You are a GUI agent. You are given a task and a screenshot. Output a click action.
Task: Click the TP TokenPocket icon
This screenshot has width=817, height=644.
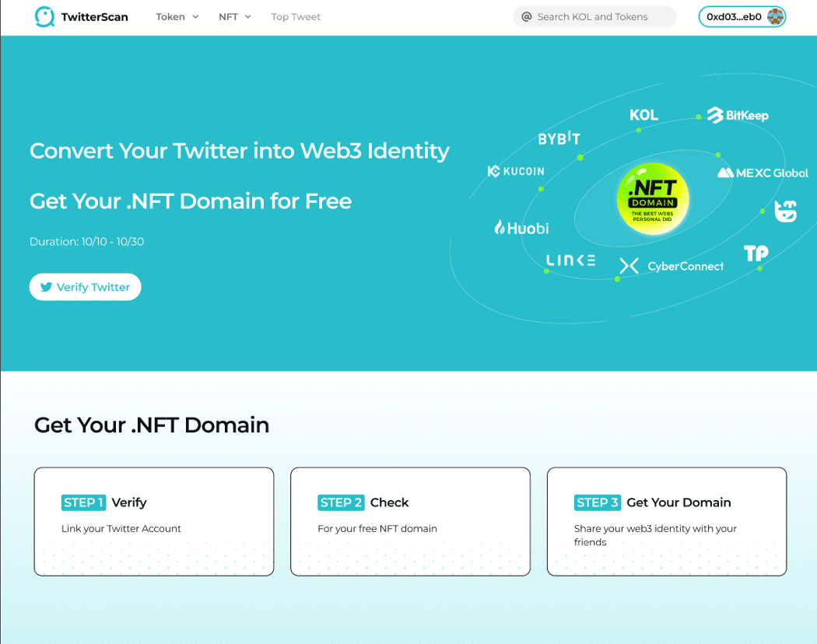click(x=755, y=253)
